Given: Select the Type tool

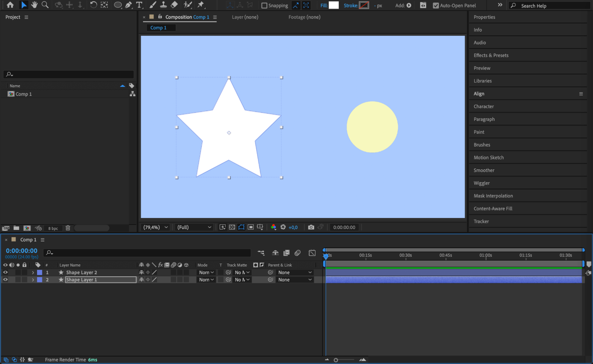Looking at the screenshot, I should pos(139,5).
